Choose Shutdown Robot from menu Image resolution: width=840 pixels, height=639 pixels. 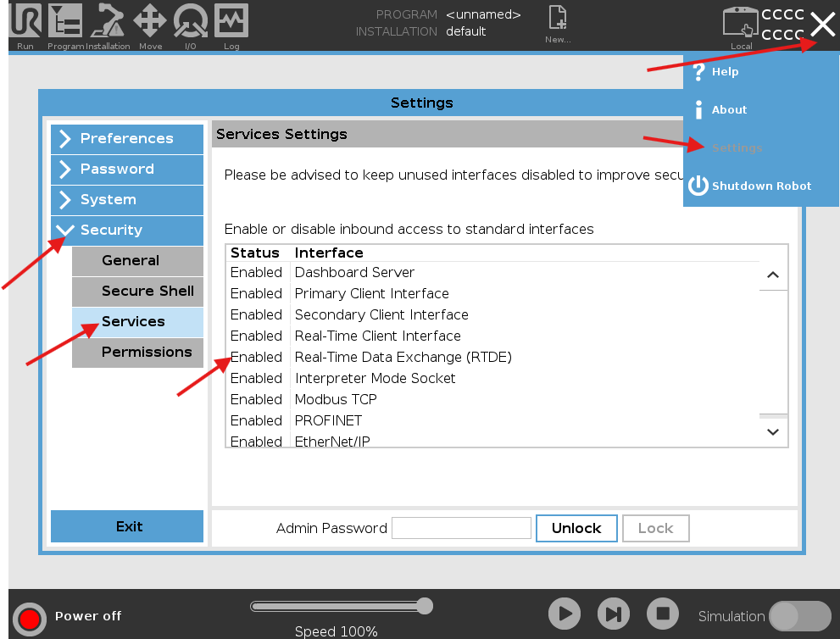(x=760, y=186)
